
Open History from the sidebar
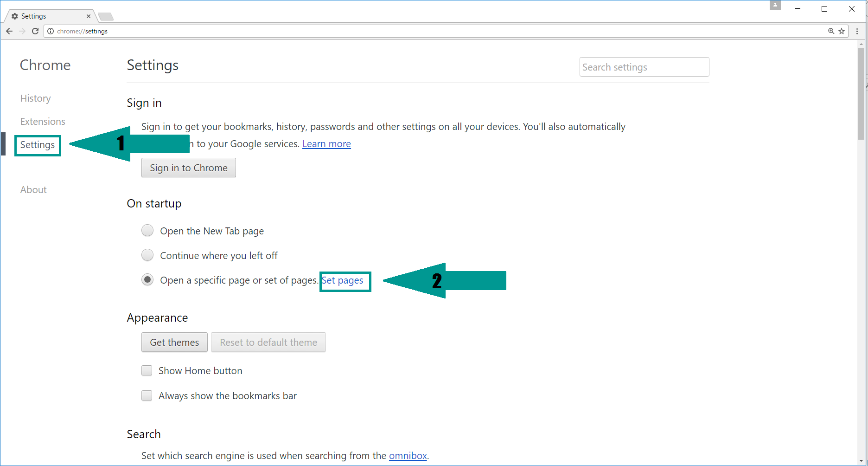coord(35,98)
